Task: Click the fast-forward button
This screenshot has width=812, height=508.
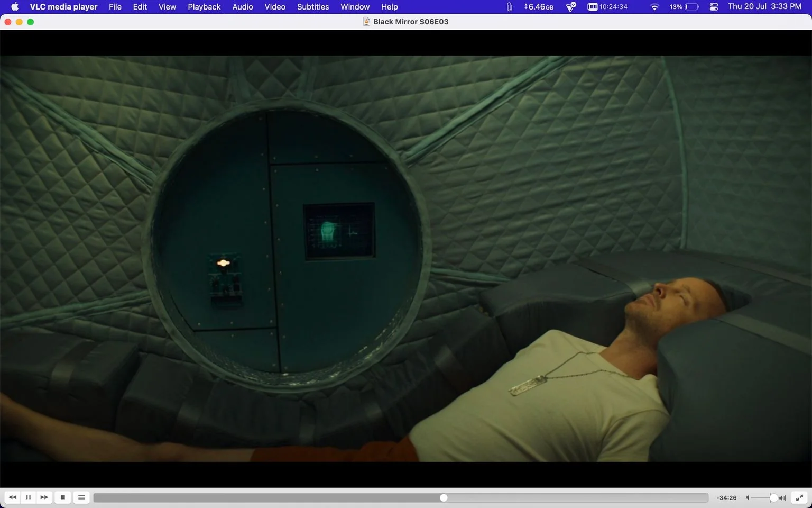Action: point(44,497)
